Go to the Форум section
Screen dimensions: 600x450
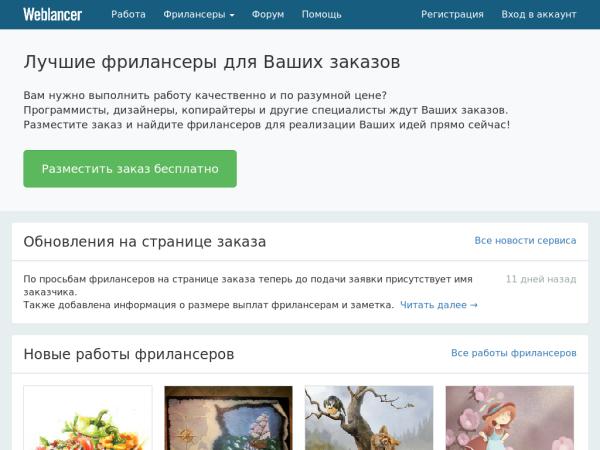(268, 15)
